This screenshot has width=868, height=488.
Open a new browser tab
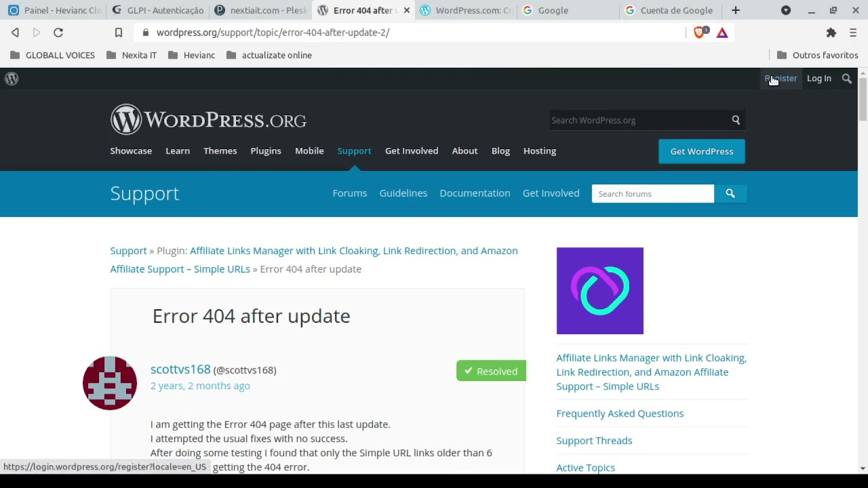pyautogui.click(x=736, y=10)
